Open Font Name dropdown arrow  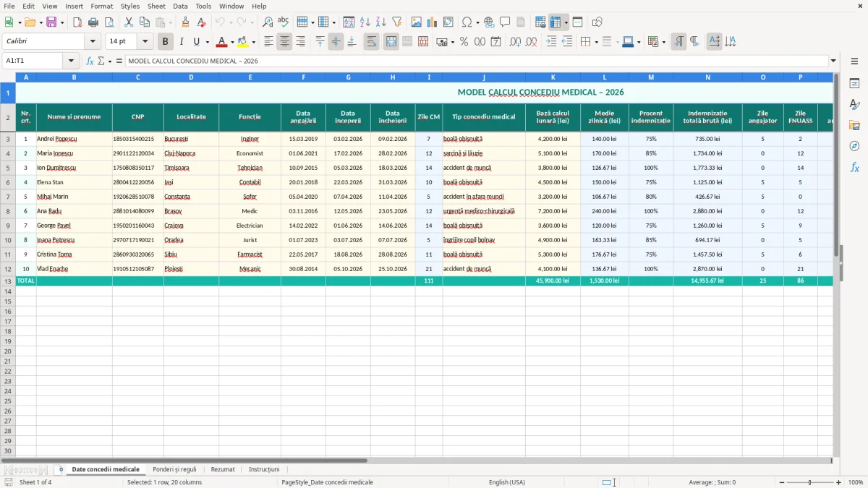93,42
